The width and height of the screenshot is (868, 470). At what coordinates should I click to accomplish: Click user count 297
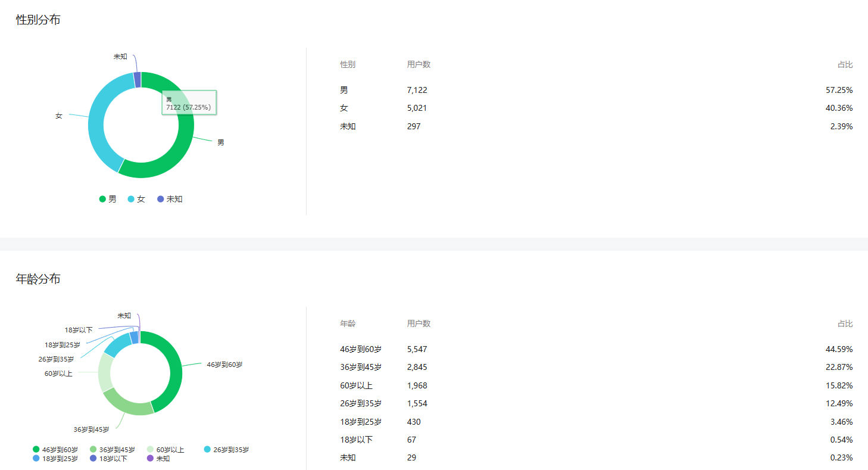click(414, 126)
